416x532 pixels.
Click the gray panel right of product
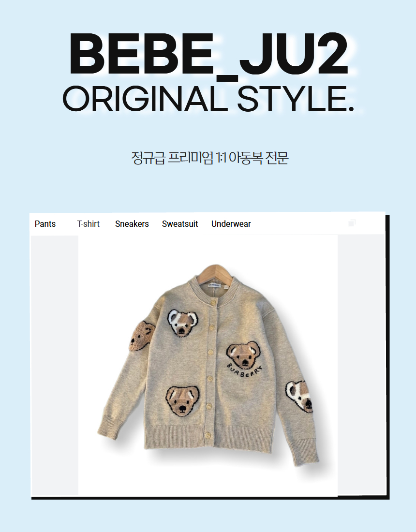coord(361,366)
